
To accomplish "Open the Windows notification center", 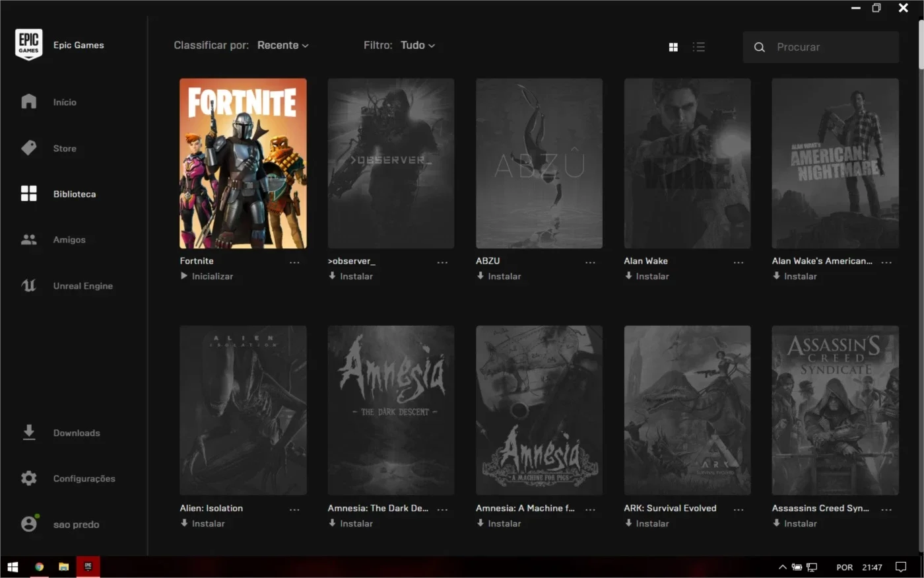I will pos(900,567).
